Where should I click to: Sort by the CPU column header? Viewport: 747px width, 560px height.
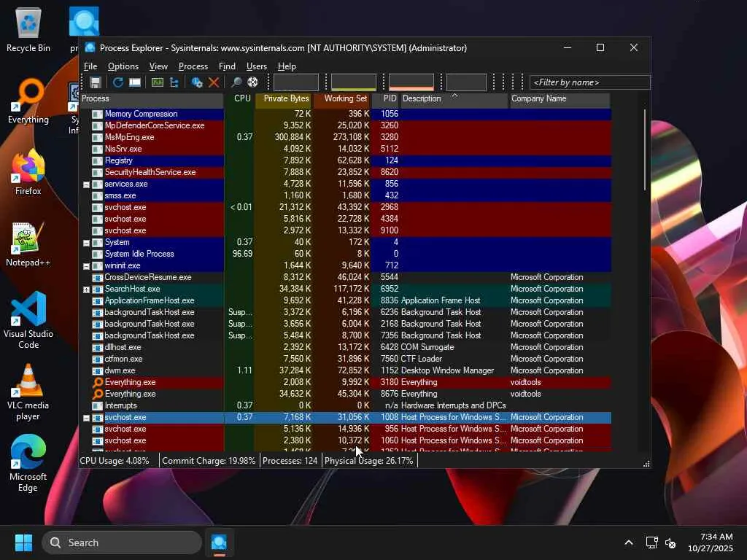(x=241, y=99)
